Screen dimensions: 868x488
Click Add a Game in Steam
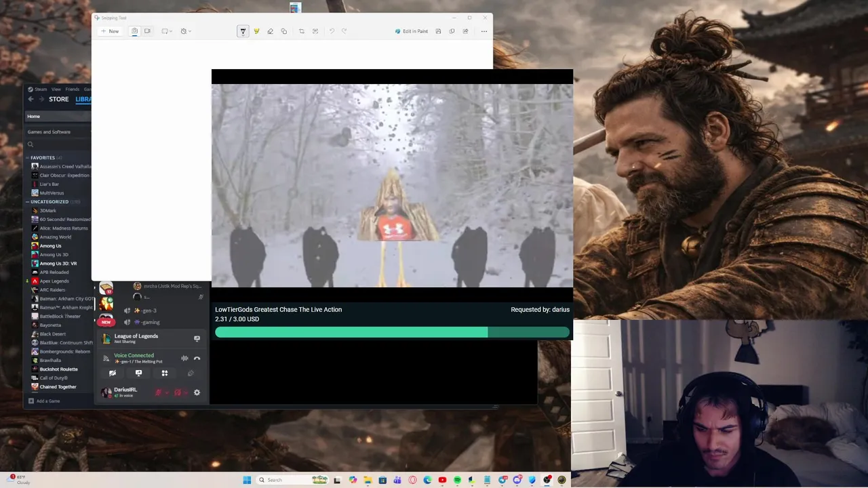tap(44, 401)
